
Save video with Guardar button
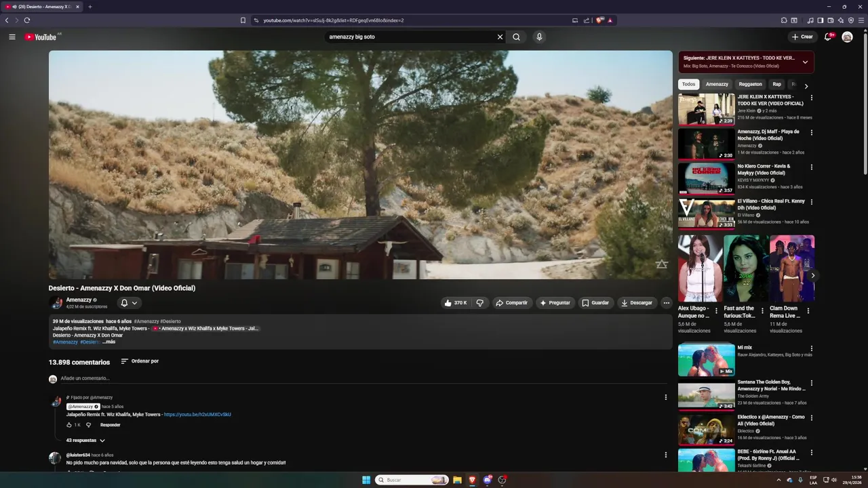595,303
